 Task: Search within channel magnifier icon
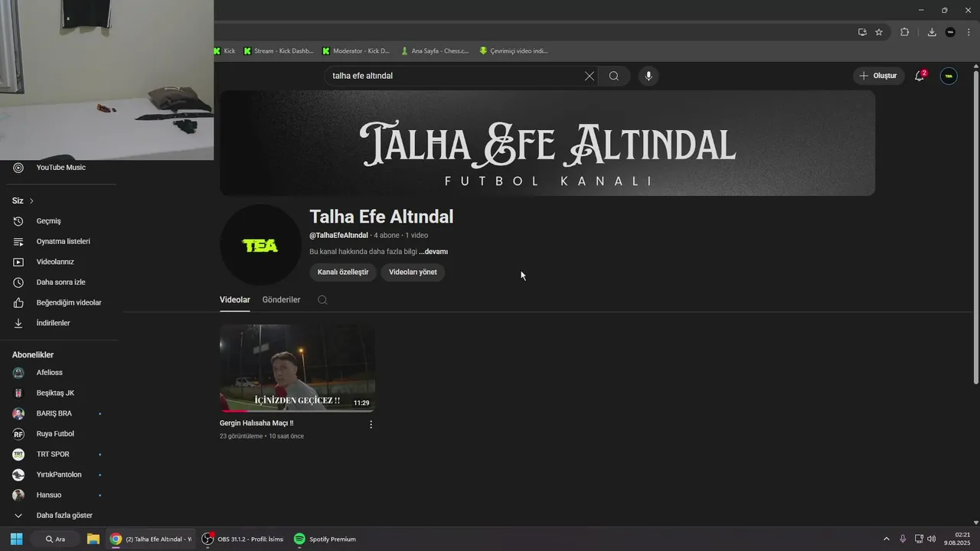pos(322,300)
